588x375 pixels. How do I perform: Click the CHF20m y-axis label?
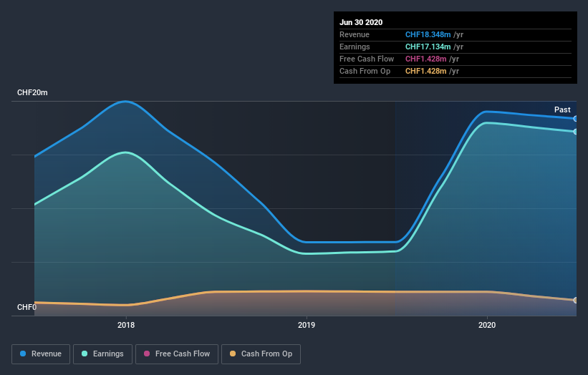[32, 92]
